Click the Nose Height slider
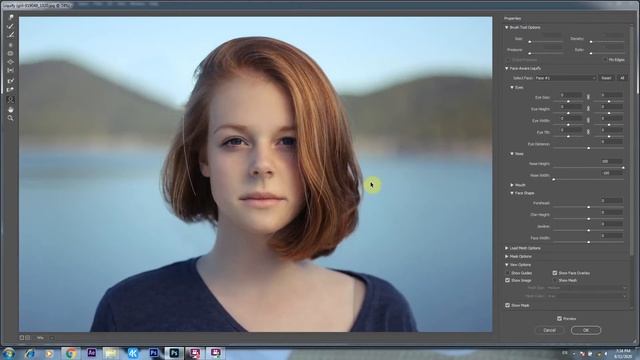Viewport: 640px width, 360px height. click(588, 168)
